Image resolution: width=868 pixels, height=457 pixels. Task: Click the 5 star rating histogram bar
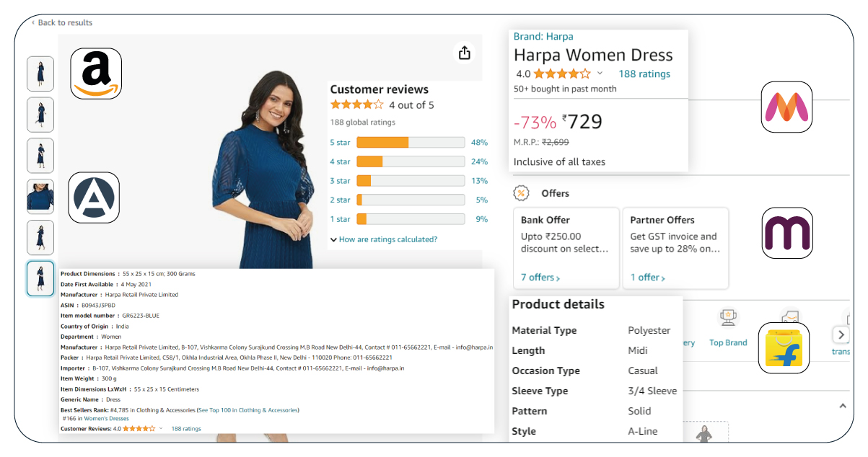411,143
